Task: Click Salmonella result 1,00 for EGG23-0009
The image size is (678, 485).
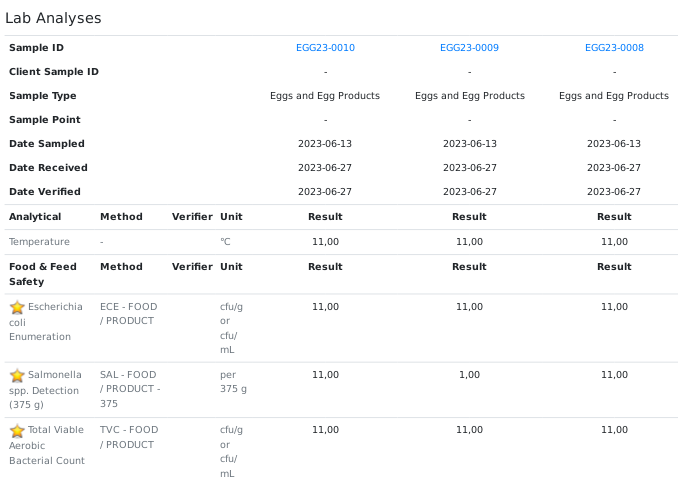Action: (x=469, y=375)
